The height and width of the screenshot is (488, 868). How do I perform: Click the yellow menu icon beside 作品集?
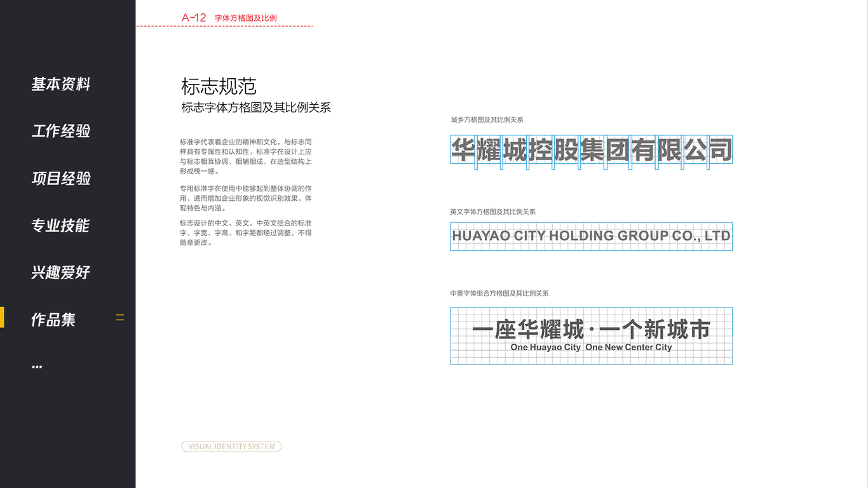click(x=120, y=318)
